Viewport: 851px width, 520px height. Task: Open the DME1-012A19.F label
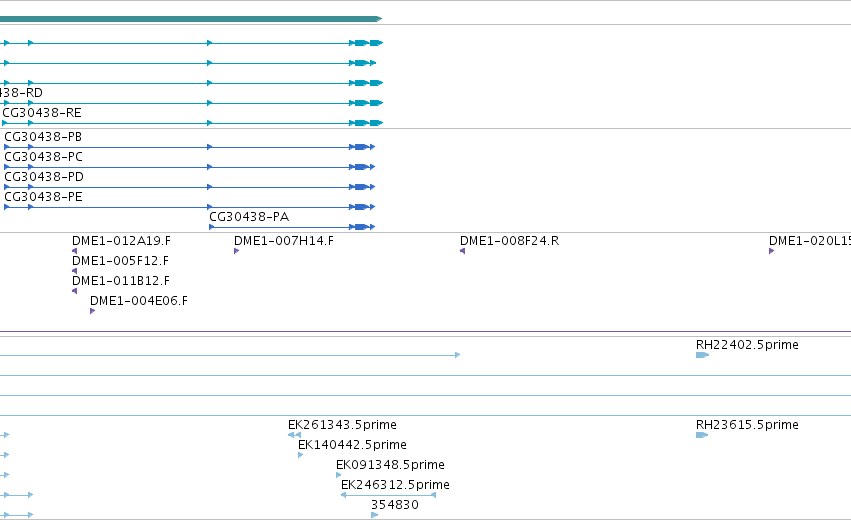click(121, 241)
